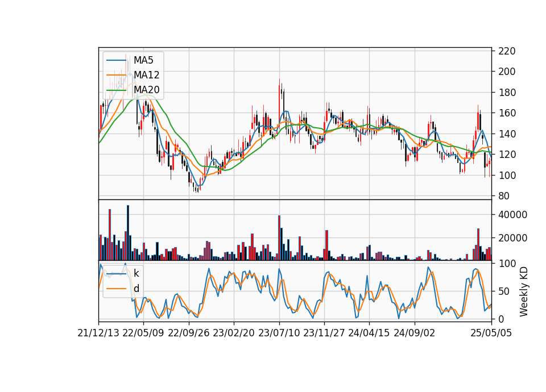546x392 pixels.
Task: Click the 23/11/27 date label
Action: [324, 333]
